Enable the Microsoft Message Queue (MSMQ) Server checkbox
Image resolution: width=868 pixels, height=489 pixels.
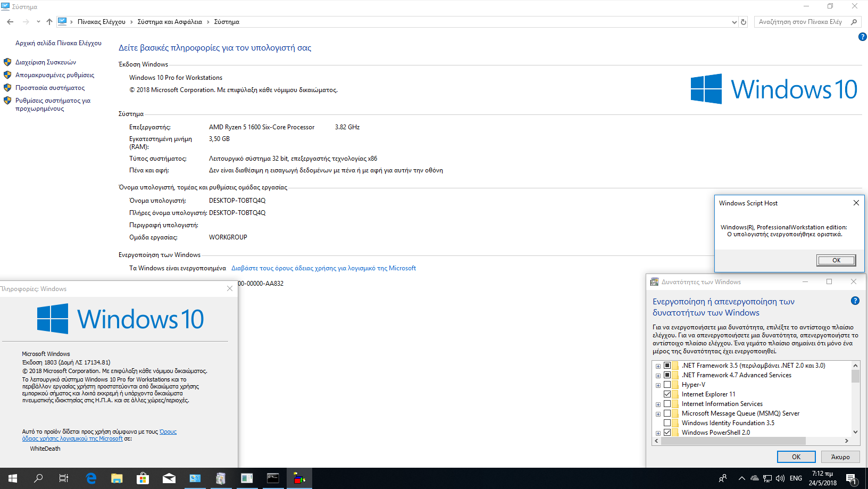[667, 413]
